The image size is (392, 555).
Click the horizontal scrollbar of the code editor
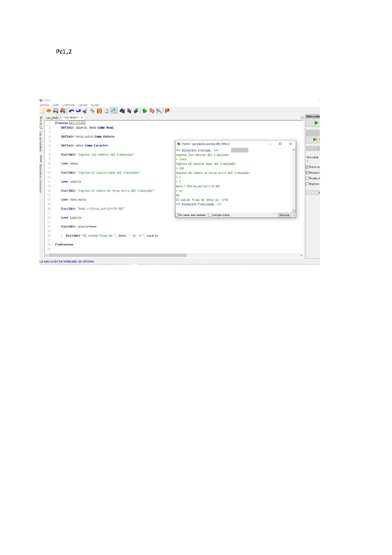(x=118, y=255)
